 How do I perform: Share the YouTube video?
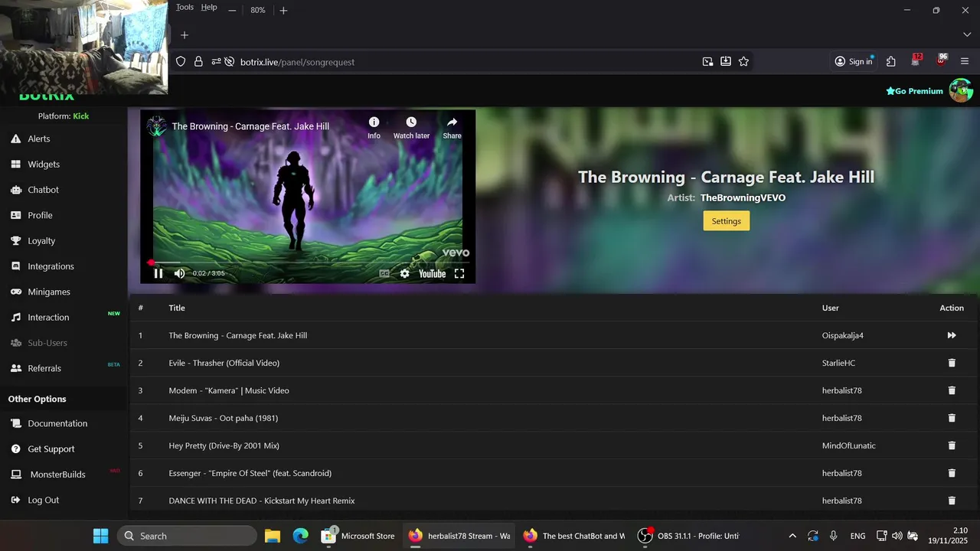pos(452,127)
